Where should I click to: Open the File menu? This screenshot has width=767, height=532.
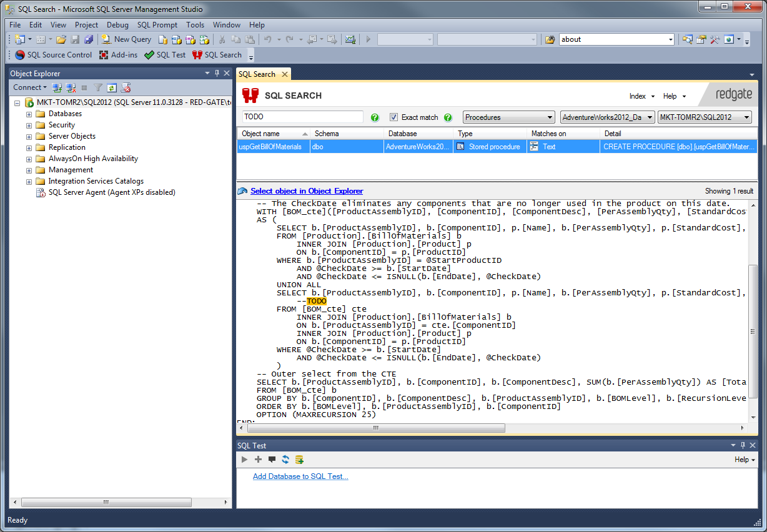tap(15, 25)
